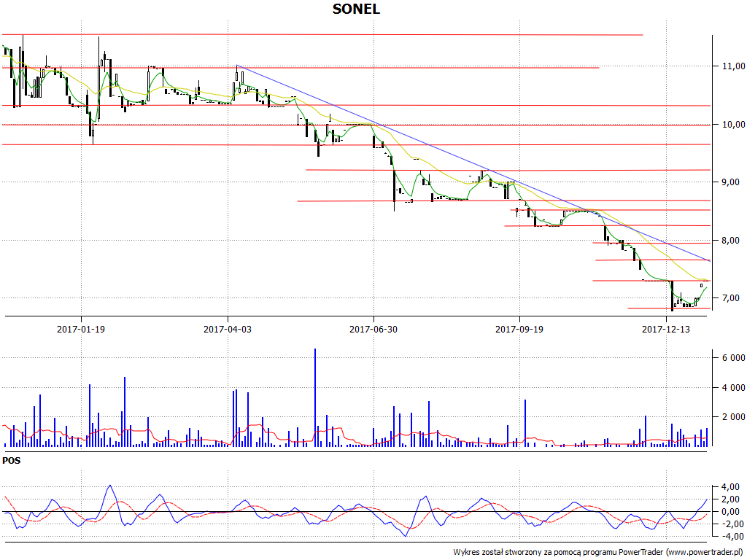This screenshot has width=747, height=560.
Task: Click the 0,00 oscillator axis label
Action: coord(731,512)
